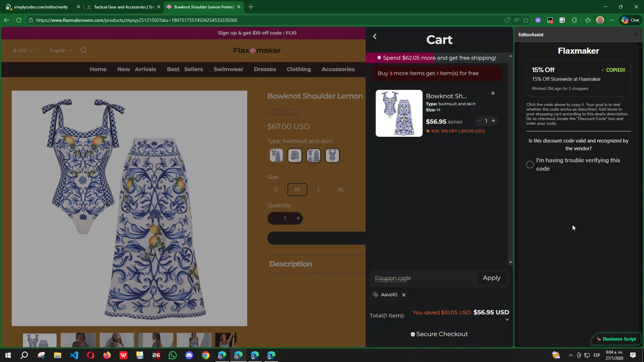The height and width of the screenshot is (362, 644).
Task: Increase cart item quantity with plus
Action: 493,121
